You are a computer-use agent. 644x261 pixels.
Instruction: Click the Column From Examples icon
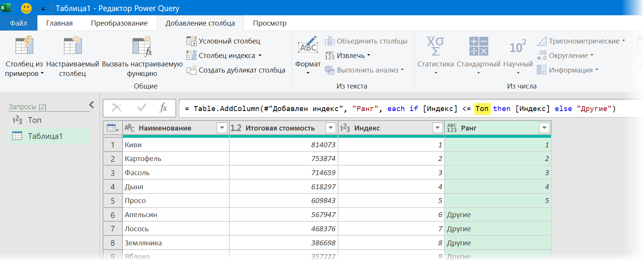(24, 45)
